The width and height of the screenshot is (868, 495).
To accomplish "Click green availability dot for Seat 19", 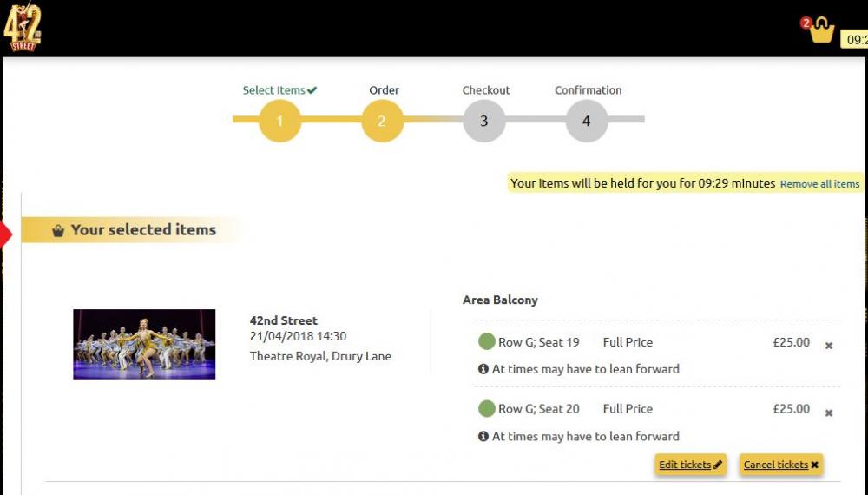I will [487, 341].
